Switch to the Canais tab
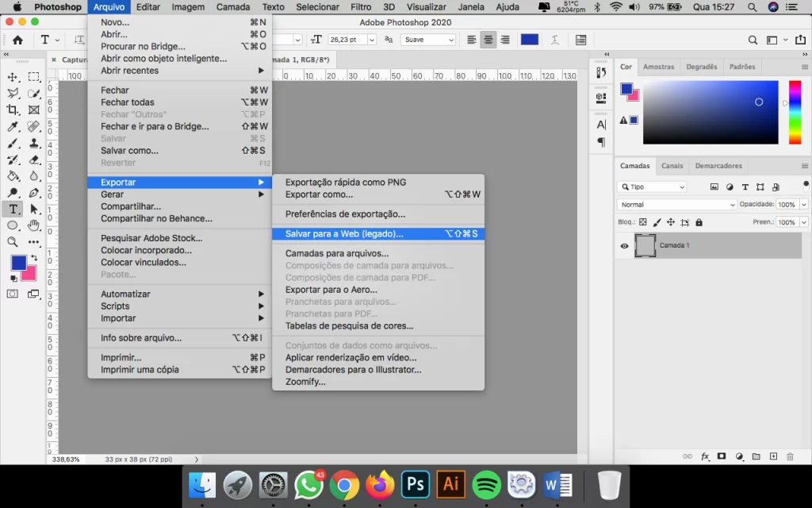 [672, 166]
